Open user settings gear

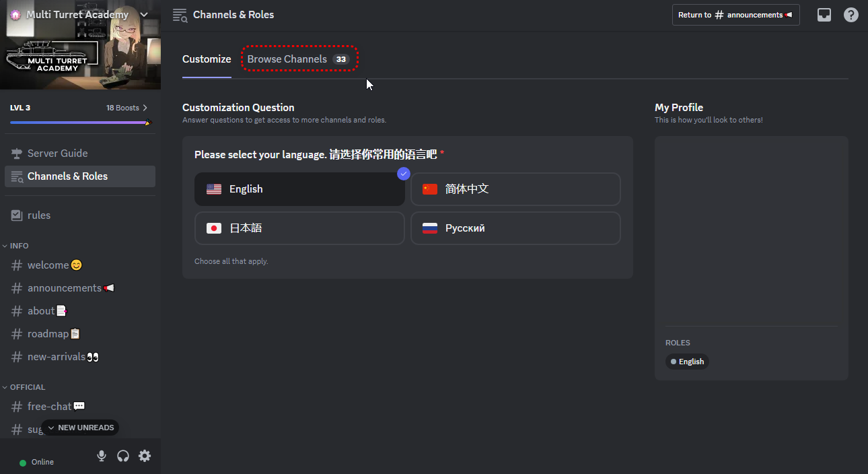point(145,456)
